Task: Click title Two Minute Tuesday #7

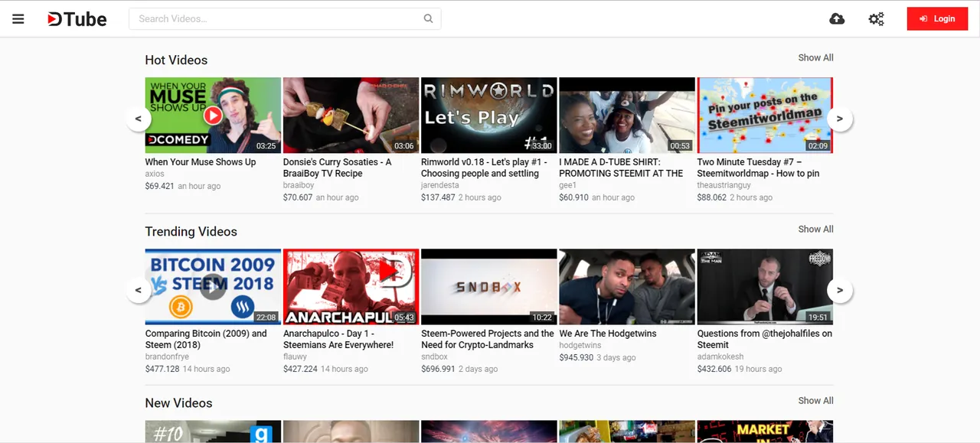Action: [x=758, y=168]
